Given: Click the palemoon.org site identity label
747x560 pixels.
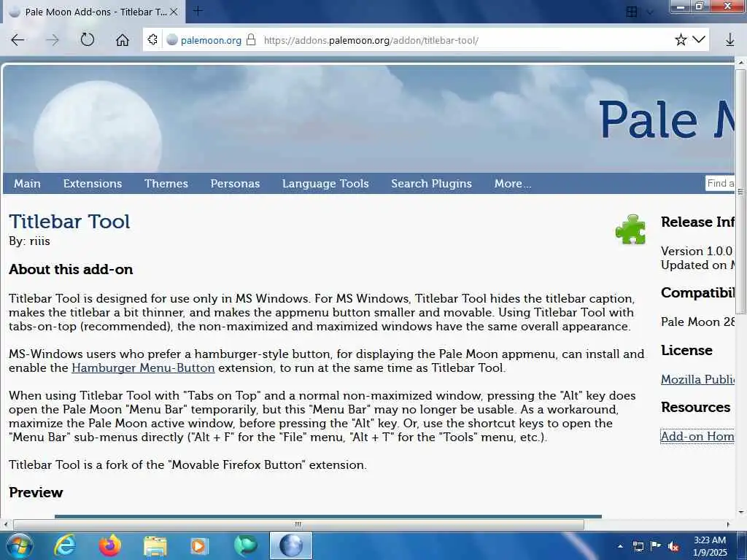Looking at the screenshot, I should [211, 40].
